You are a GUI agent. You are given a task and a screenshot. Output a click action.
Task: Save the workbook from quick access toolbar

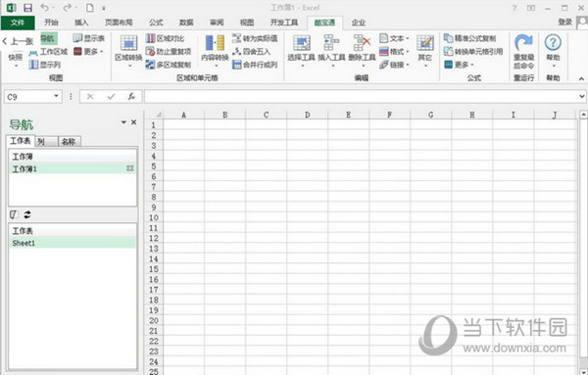pos(27,8)
